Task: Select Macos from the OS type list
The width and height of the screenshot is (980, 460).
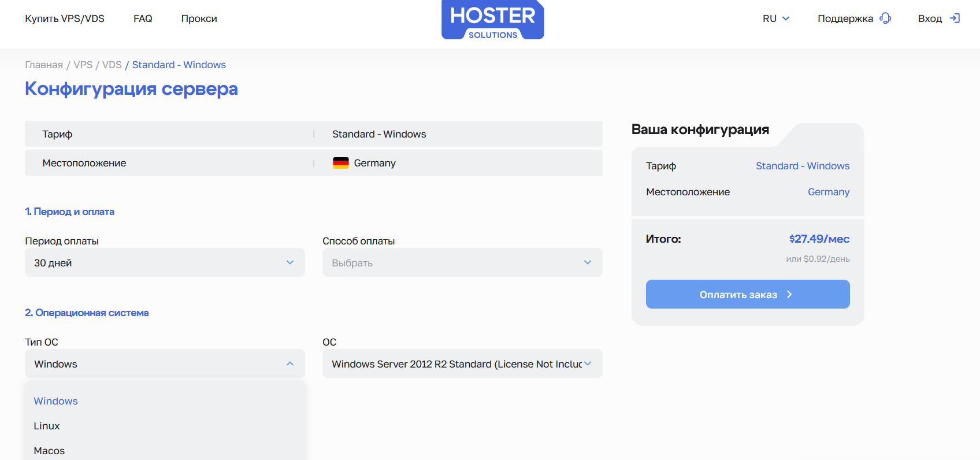Action: 49,451
